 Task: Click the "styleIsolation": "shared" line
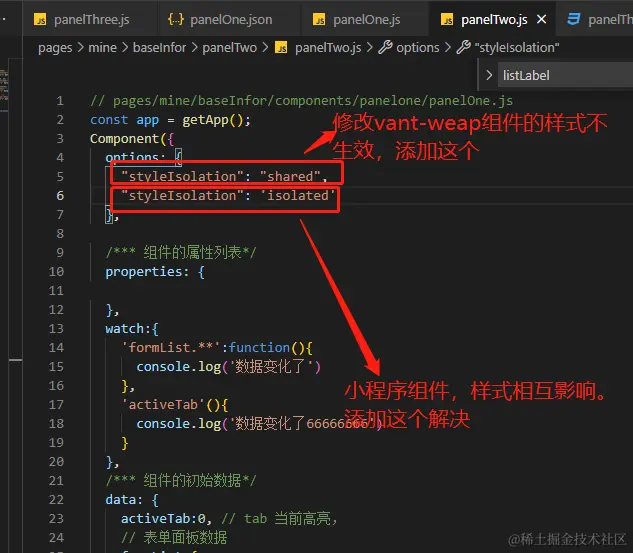coord(224,176)
